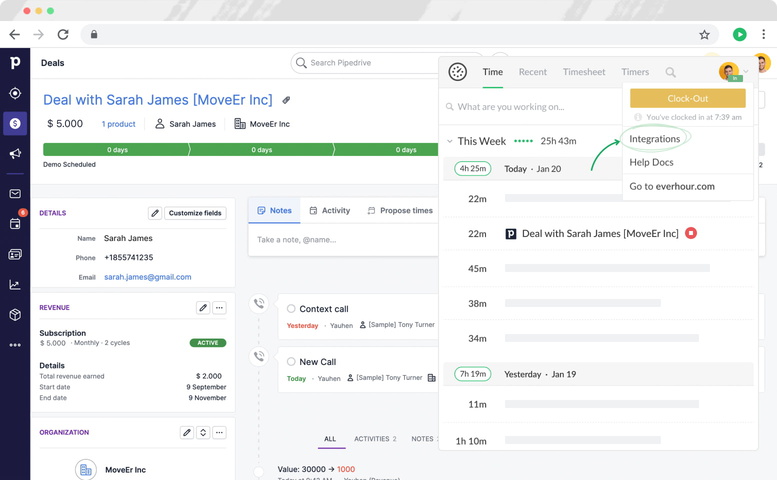
Task: Select the Propose times tab
Action: click(x=400, y=211)
